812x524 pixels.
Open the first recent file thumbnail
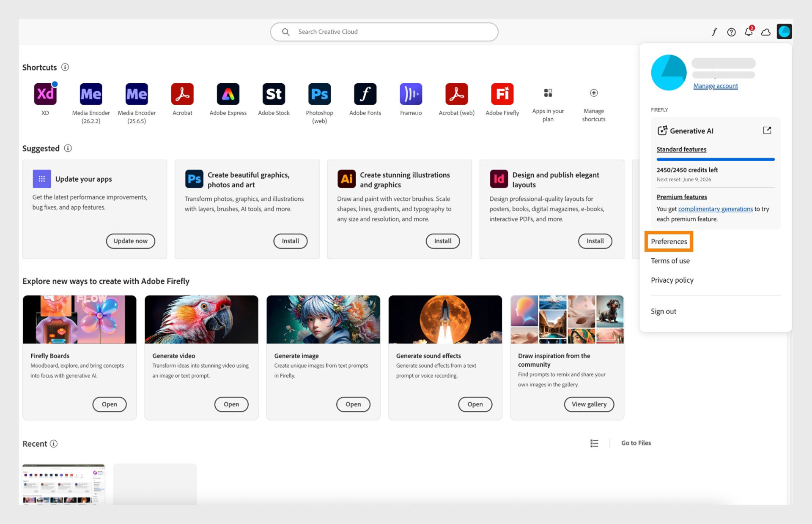click(63, 484)
